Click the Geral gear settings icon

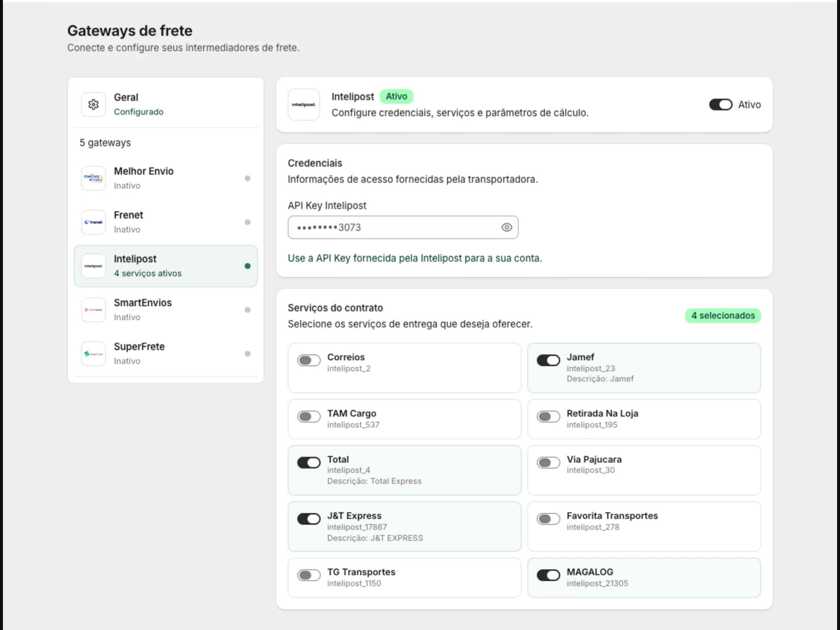point(93,105)
